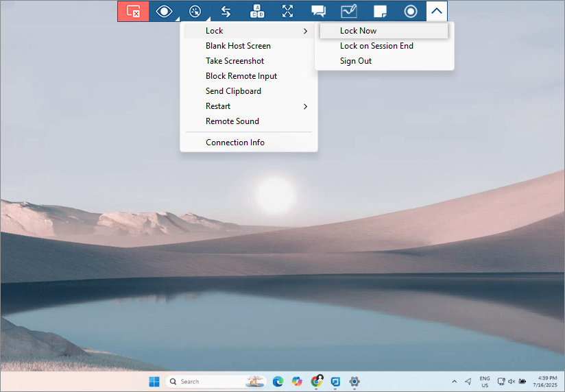565x392 pixels.
Task: Open the chat bubbles icon
Action: pyautogui.click(x=318, y=11)
